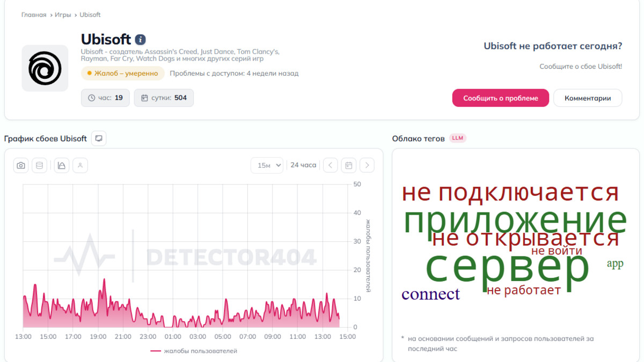Click the Облако тегов heading
The height and width of the screenshot is (362, 644).
(418, 138)
